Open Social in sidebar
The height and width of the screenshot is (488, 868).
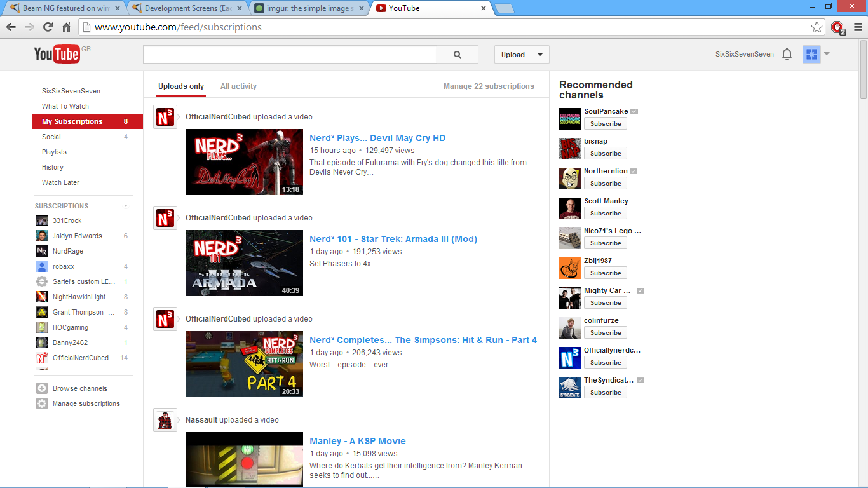point(51,137)
